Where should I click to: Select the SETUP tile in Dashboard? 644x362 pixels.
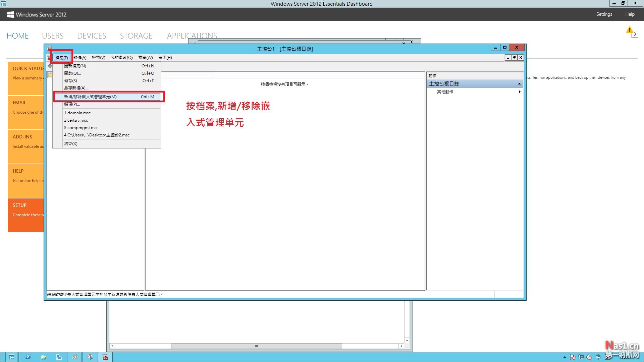pyautogui.click(x=26, y=215)
